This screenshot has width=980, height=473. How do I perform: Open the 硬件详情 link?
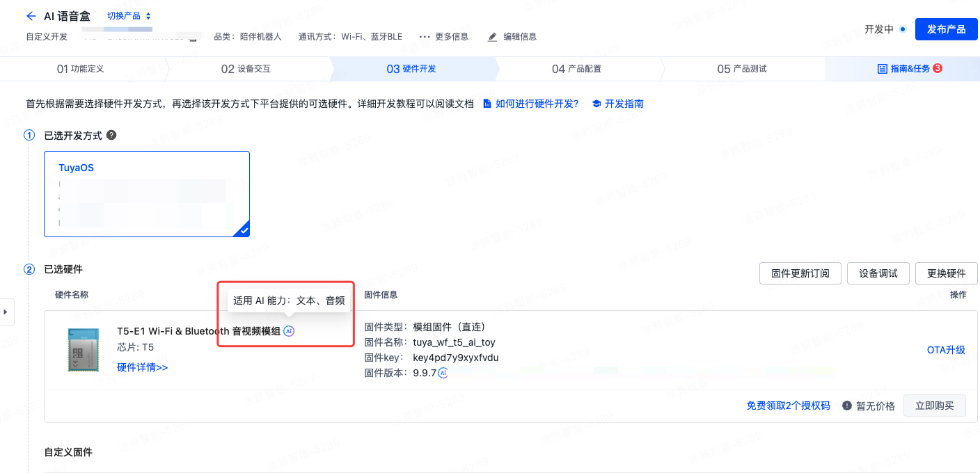click(x=142, y=367)
